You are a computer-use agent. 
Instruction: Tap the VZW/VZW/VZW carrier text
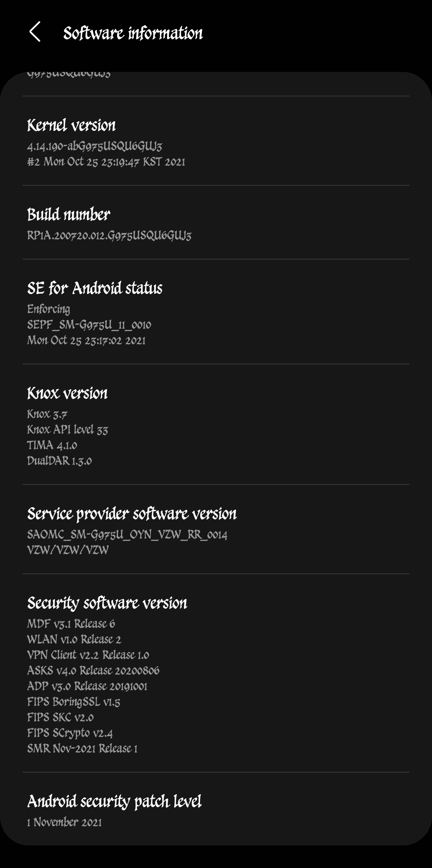pos(68,550)
